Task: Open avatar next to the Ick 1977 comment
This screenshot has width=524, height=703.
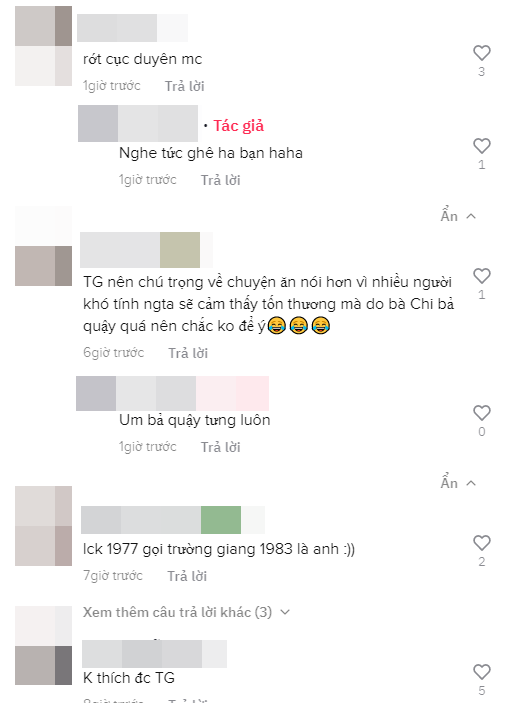Action: coord(43,526)
